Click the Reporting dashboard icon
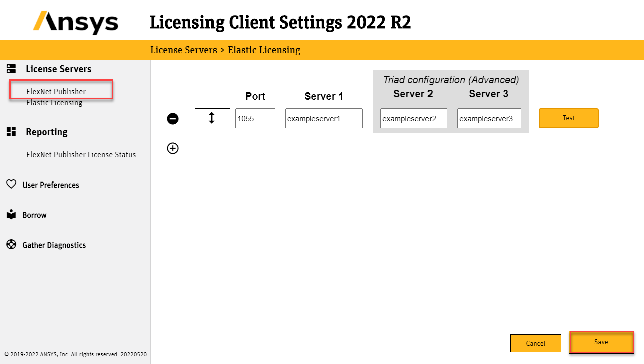The height and width of the screenshot is (364, 644). (x=11, y=132)
